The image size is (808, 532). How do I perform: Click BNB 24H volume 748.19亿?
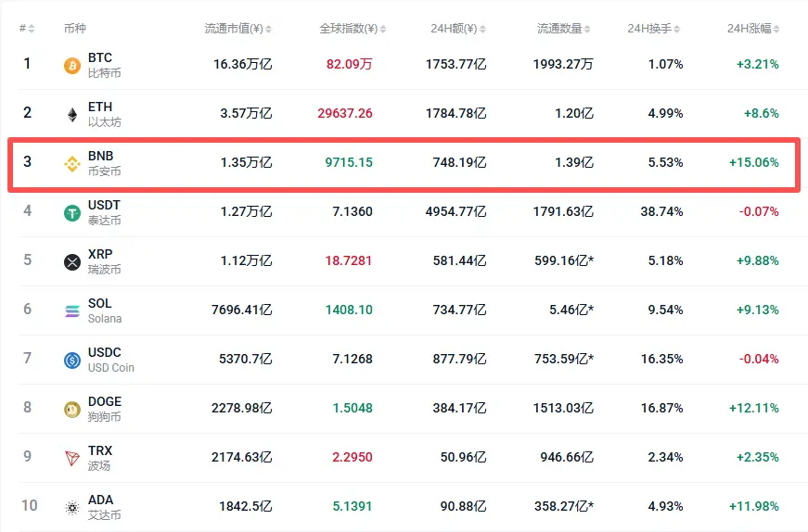pyautogui.click(x=459, y=162)
